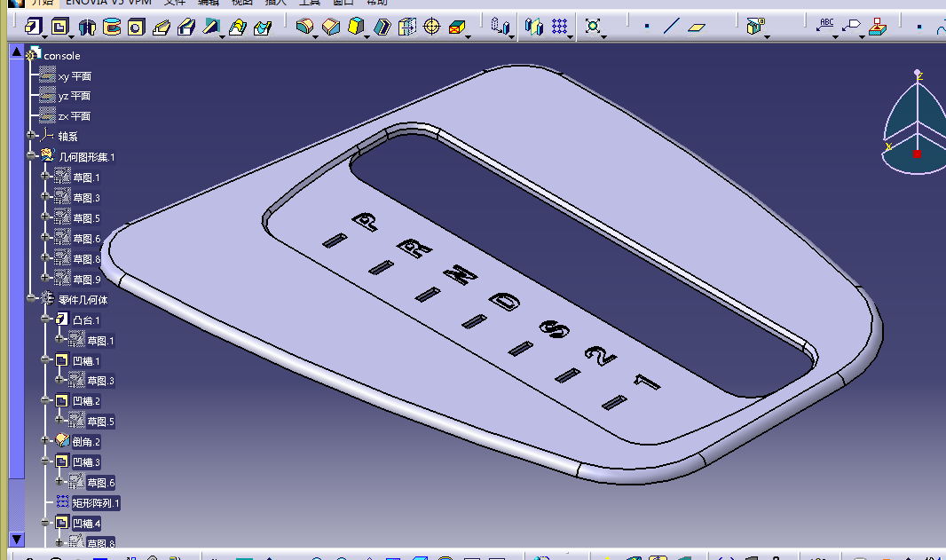Screen dimensions: 946x560
Task: Click the 3D compass in the viewport
Action: coord(915,123)
